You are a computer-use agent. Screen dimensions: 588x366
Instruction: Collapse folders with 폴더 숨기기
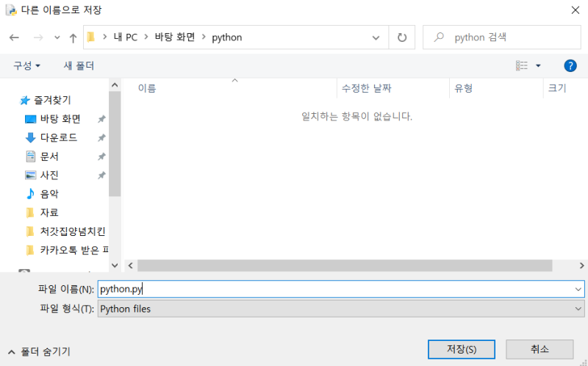point(39,352)
